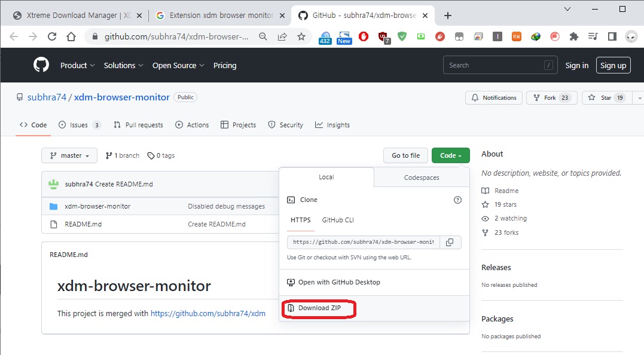Open the xdm-browser-monitor folder name
Image resolution: width=644 pixels, height=355 pixels.
tap(97, 206)
